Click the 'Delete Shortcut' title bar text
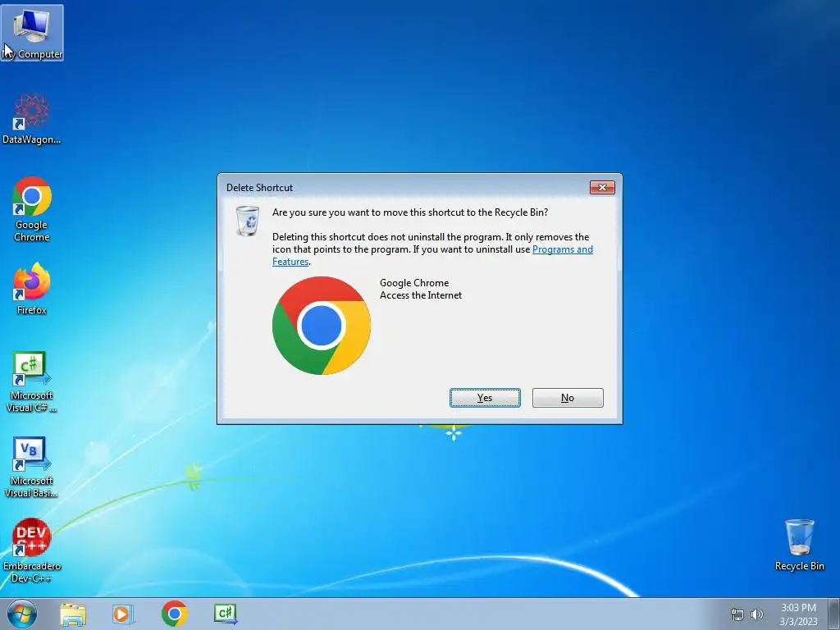The image size is (840, 630). point(259,188)
